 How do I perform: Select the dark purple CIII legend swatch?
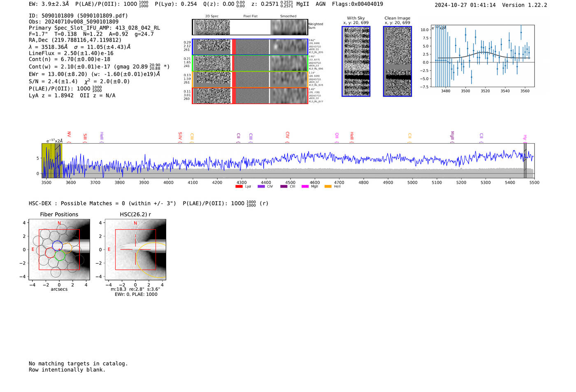point(284,187)
